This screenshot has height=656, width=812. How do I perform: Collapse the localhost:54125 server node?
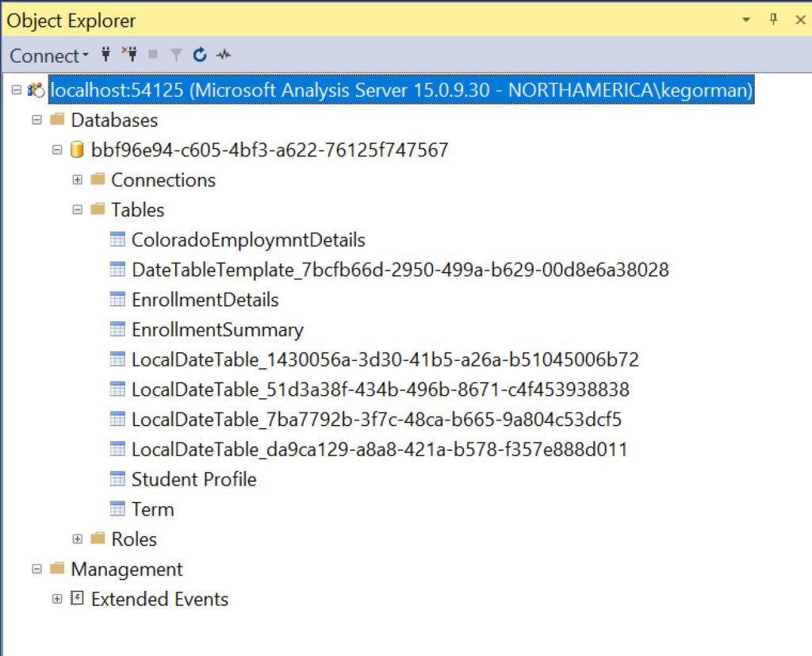click(17, 90)
